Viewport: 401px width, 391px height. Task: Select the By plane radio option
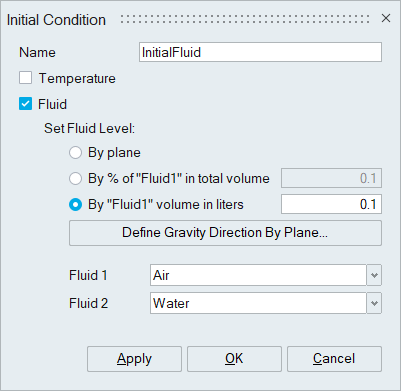(x=75, y=153)
